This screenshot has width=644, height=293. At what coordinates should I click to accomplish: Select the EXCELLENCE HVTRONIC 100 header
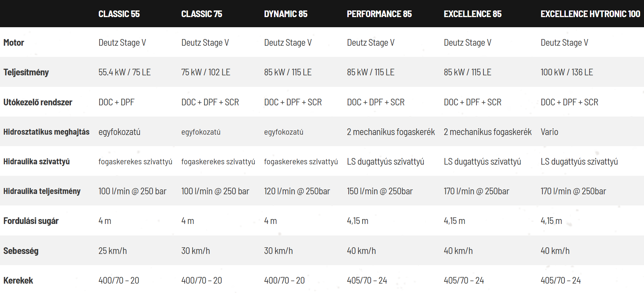pos(590,14)
